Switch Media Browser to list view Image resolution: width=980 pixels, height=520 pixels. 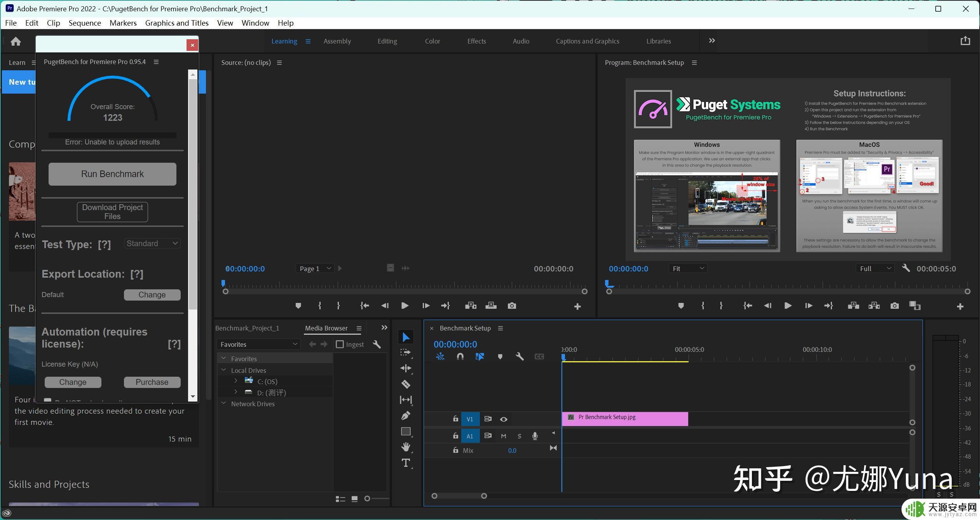340,499
